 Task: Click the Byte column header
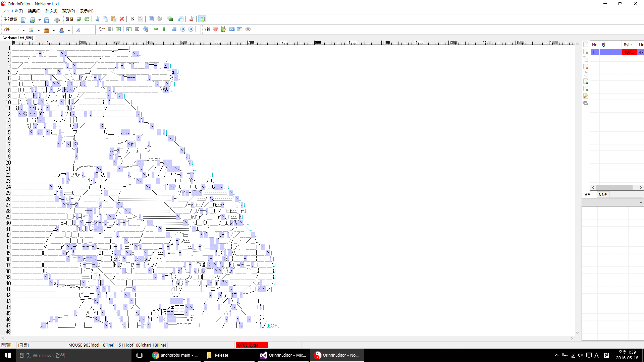[628, 45]
